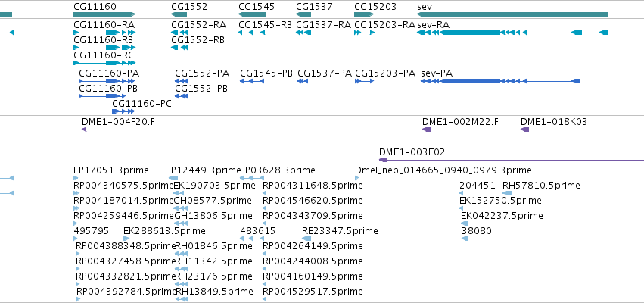644x303 pixels.
Task: Click the CG11160-RC transcript label
Action: click(104, 55)
